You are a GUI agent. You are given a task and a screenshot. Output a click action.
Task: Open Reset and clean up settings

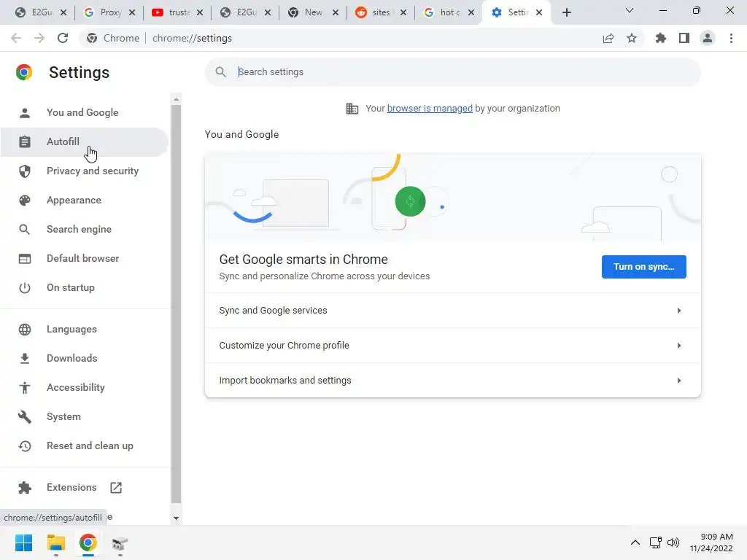(85, 446)
